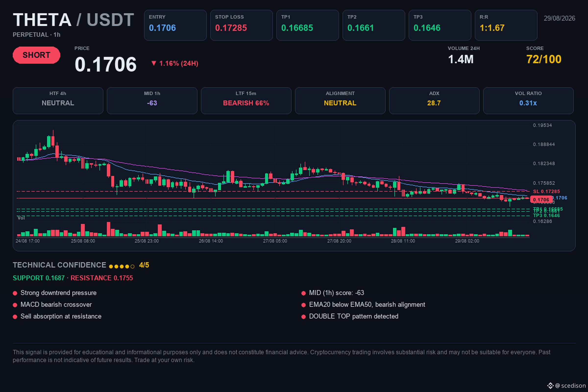Click the 28/08 11:00 time label
Image resolution: width=588 pixels, height=392 pixels.
tap(403, 241)
